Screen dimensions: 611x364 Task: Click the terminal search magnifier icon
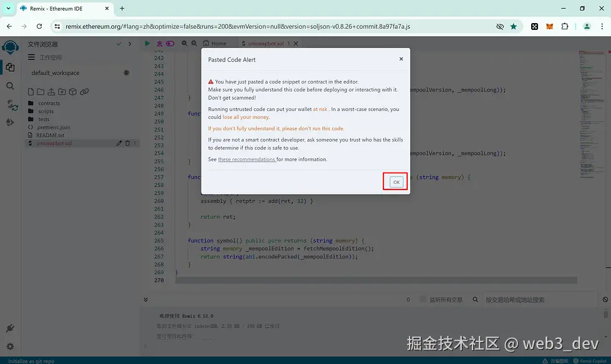[x=475, y=300]
